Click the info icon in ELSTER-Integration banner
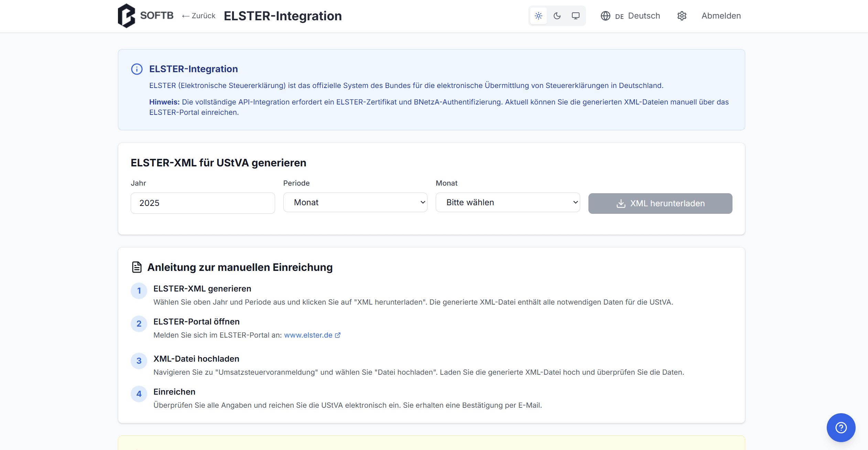This screenshot has height=450, width=868. [137, 69]
